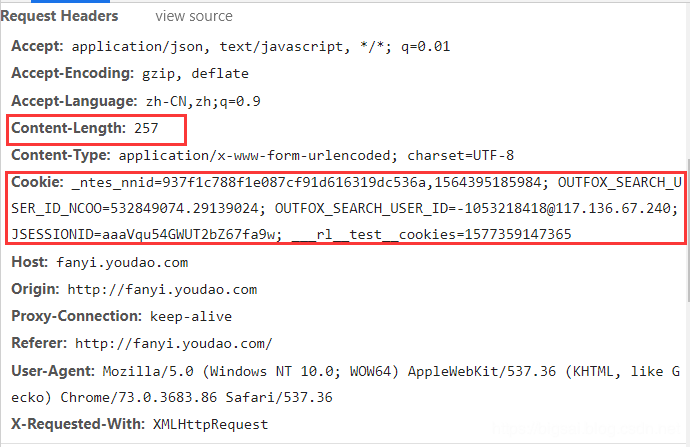The height and width of the screenshot is (447, 690).
Task: Click the Content-Length value 257
Action: 146,129
